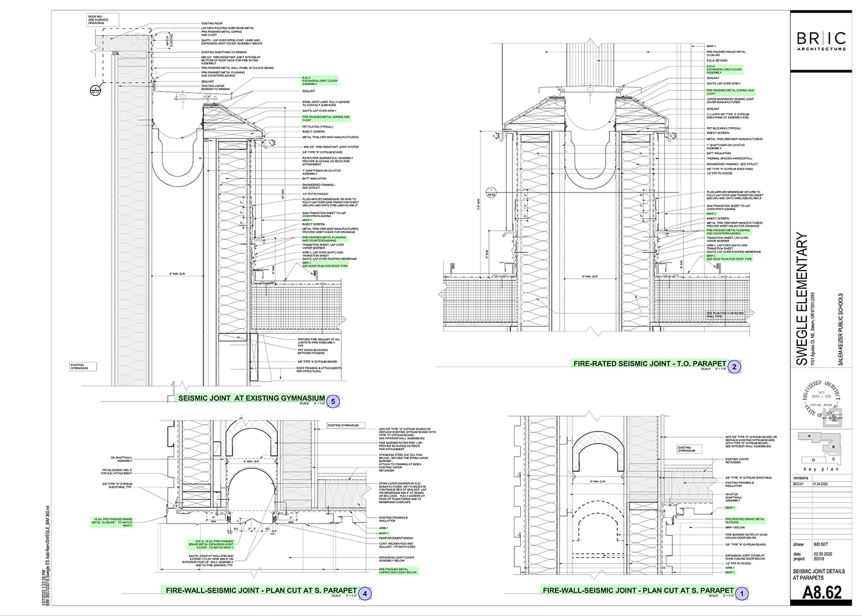Click the SEC-01 revision entry

[x=801, y=484]
